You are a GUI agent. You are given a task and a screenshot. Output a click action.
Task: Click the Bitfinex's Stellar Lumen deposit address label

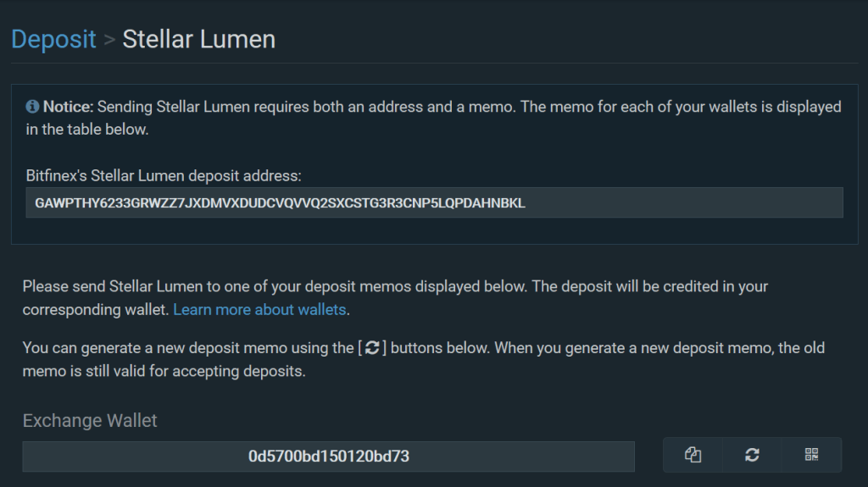click(164, 176)
